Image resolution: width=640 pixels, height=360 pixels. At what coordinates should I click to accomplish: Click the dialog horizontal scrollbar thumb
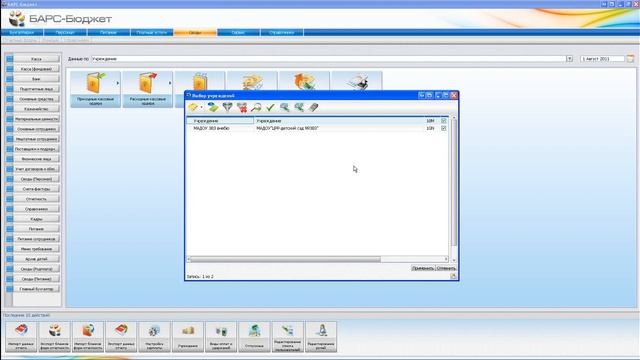(285, 259)
